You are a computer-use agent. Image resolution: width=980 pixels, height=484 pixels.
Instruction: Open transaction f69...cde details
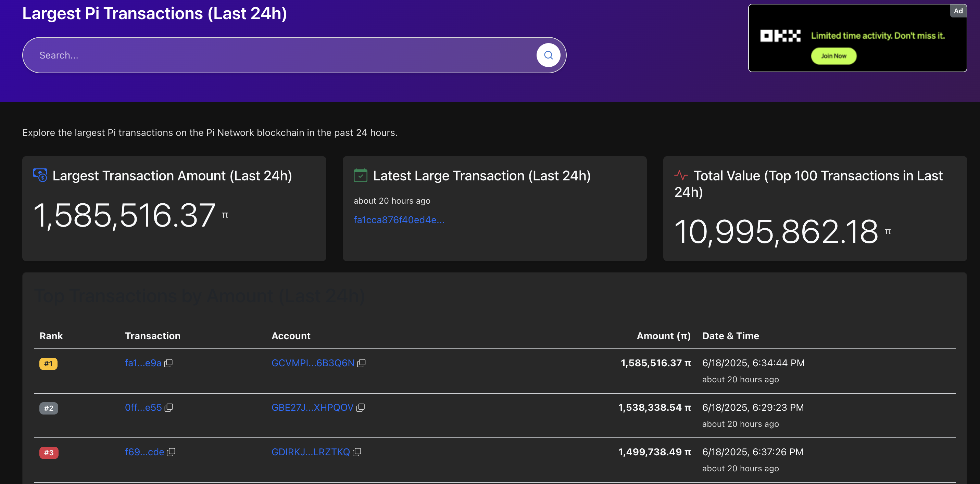coord(144,452)
